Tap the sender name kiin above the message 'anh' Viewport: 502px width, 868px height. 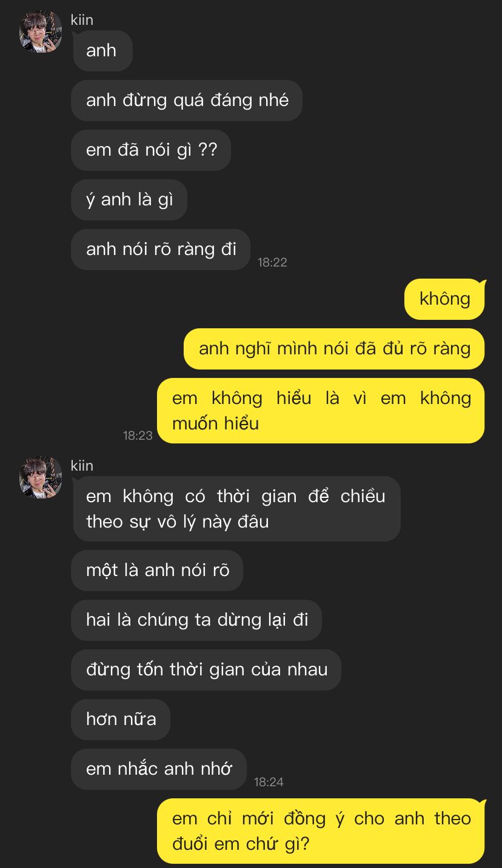(x=82, y=20)
